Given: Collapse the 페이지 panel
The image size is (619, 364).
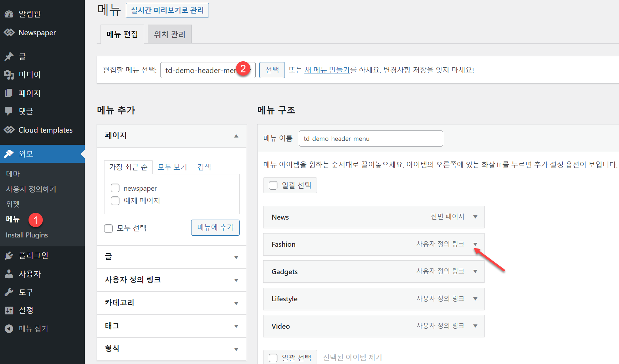Looking at the screenshot, I should point(236,136).
